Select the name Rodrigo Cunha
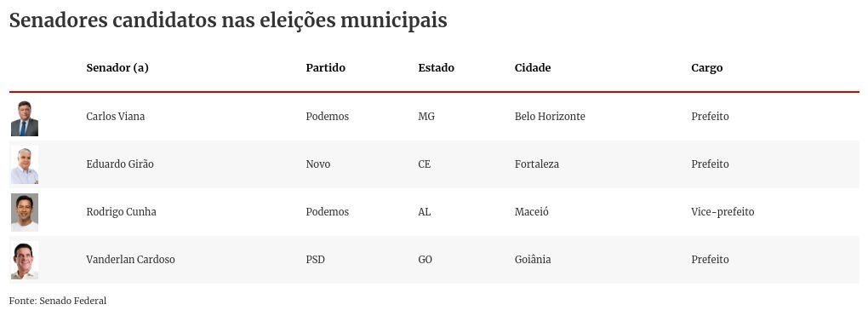This screenshot has width=868, height=316. click(121, 212)
